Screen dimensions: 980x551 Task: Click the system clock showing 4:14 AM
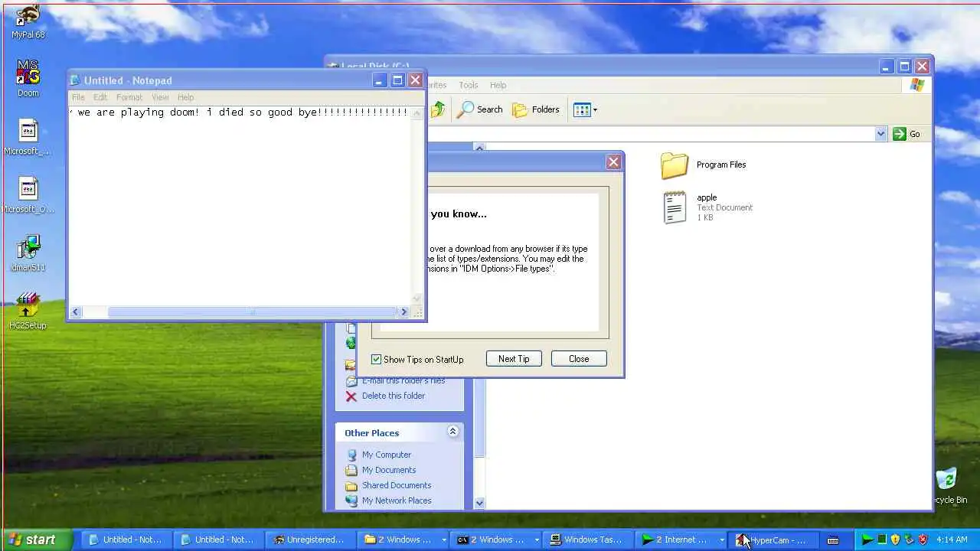click(x=952, y=540)
